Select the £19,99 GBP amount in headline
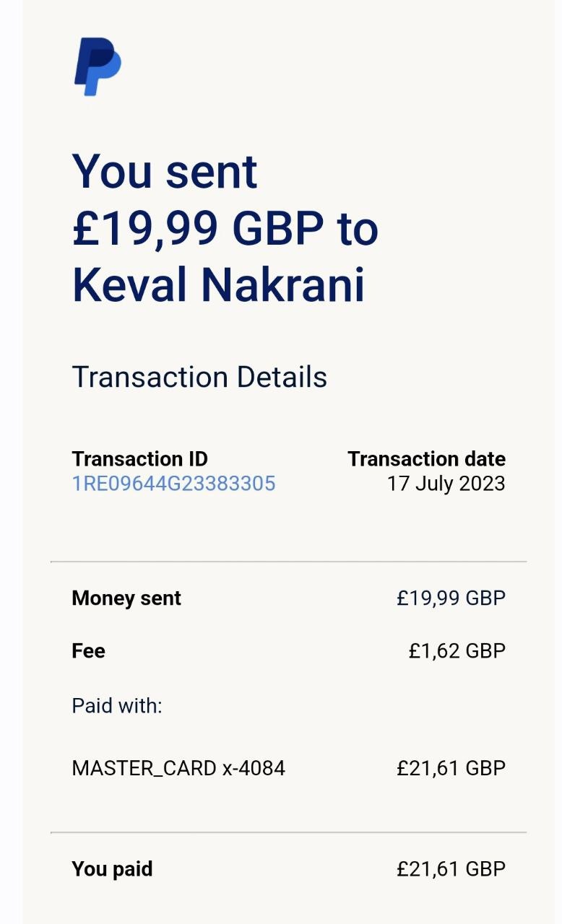The height and width of the screenshot is (924, 562). 197,228
